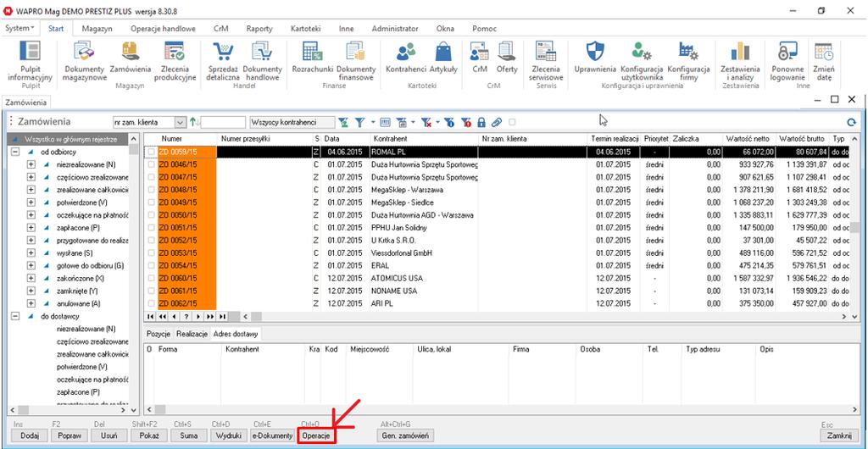This screenshot has width=868, height=449.
Task: Open Konfiguracja użytkownika icon
Action: click(x=642, y=61)
